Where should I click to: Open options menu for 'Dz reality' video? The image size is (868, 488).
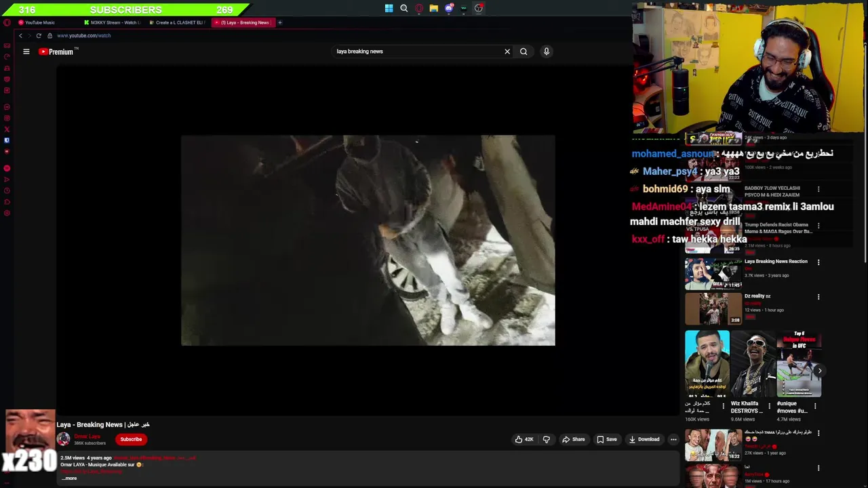click(x=818, y=297)
